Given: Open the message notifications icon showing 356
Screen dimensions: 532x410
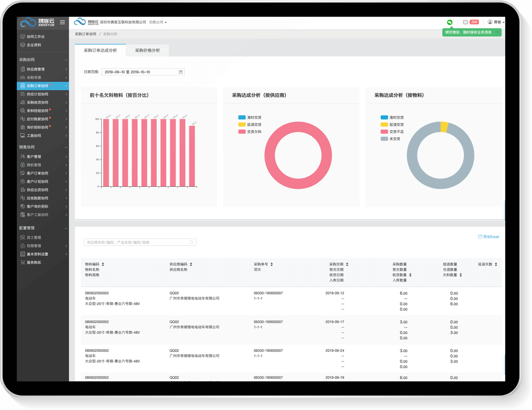Looking at the screenshot, I should 465,22.
